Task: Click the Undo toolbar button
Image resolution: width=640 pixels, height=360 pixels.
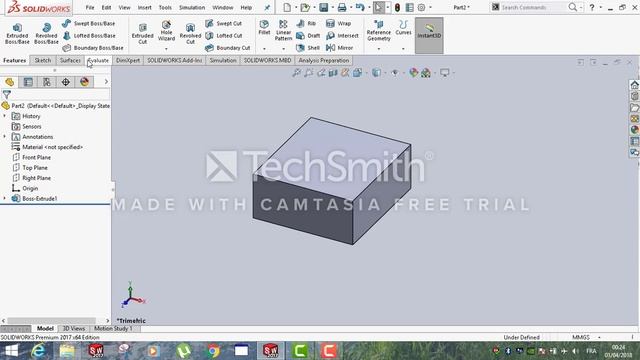Action: coord(360,7)
